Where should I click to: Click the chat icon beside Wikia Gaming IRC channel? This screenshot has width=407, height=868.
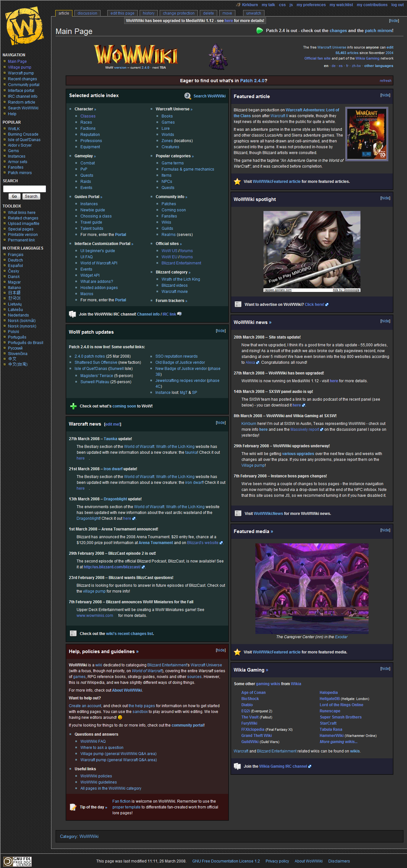tap(237, 766)
